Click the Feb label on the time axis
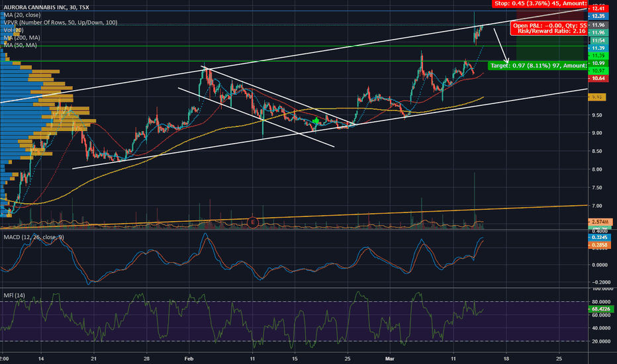 click(189, 359)
